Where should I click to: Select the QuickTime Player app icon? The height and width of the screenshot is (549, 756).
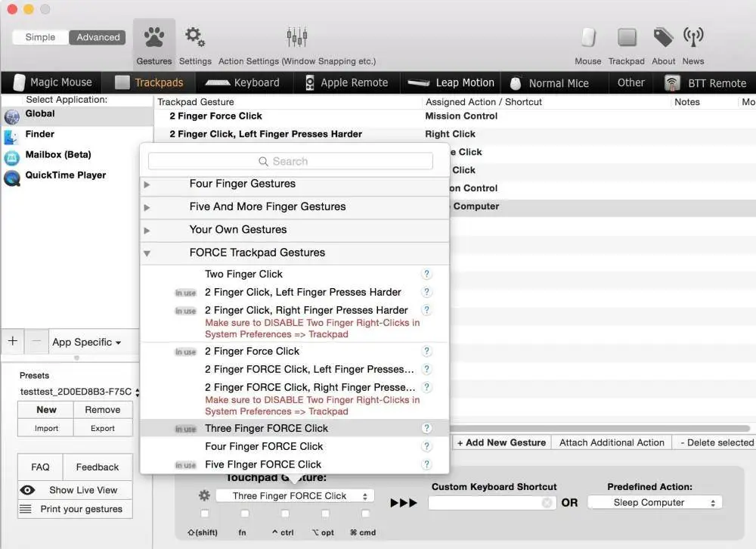pyautogui.click(x=11, y=178)
